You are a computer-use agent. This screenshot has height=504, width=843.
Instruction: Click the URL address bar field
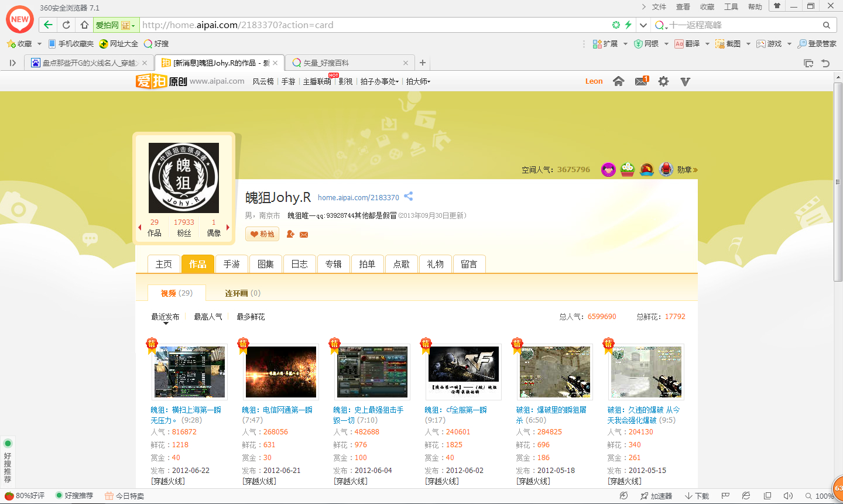point(375,25)
